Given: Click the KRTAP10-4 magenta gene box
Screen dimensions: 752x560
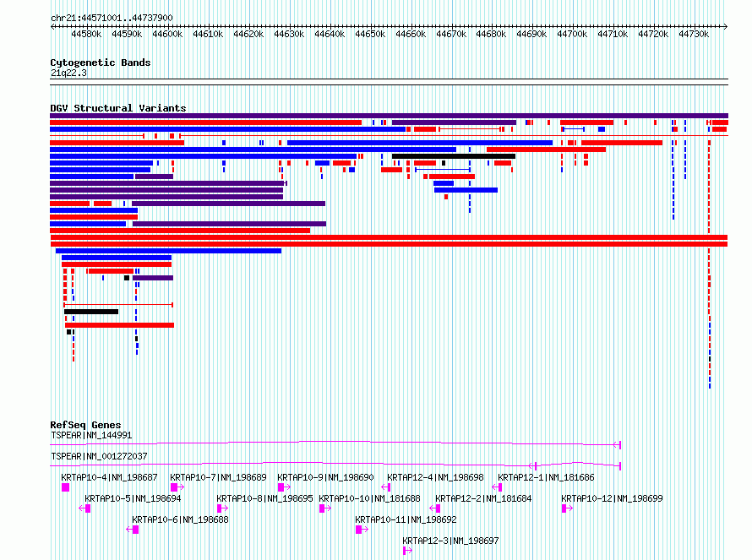Looking at the screenshot, I should click(66, 487).
